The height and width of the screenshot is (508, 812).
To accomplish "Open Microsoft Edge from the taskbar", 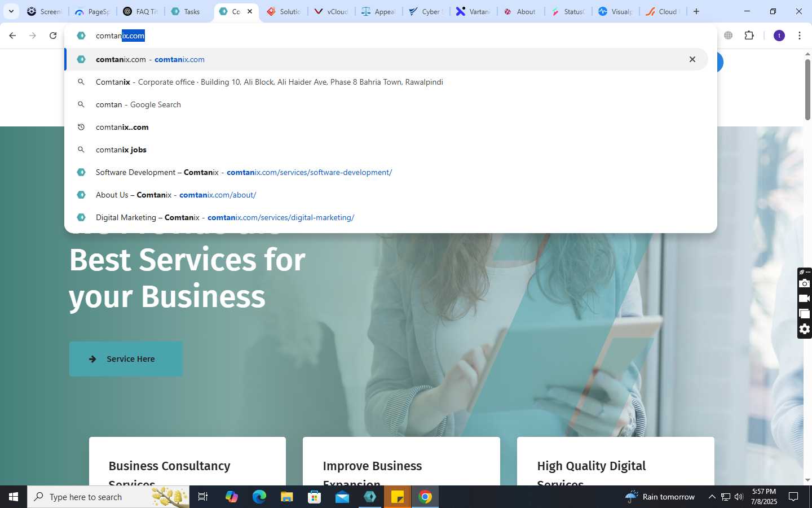I will click(259, 497).
